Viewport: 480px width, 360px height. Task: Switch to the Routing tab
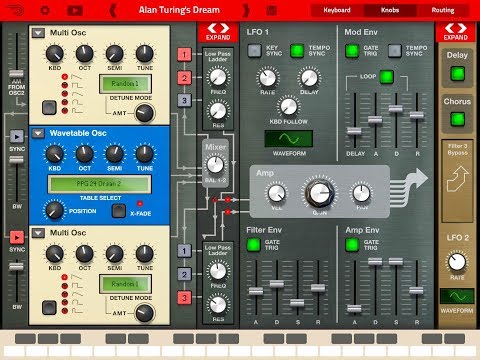(x=443, y=10)
